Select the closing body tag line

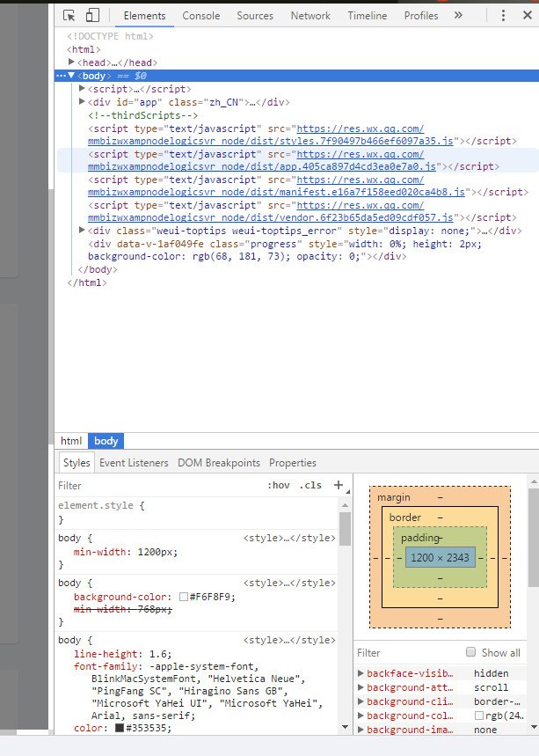click(x=98, y=269)
